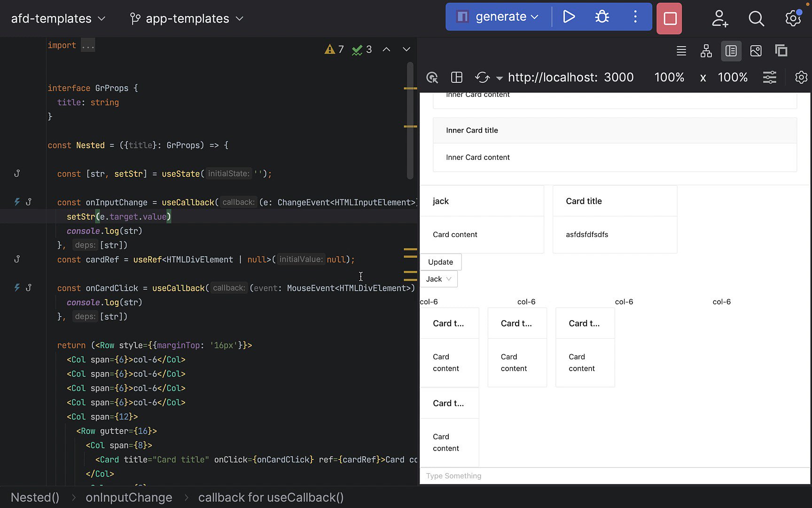Toggle the split layout icon in the preview bar

point(456,77)
